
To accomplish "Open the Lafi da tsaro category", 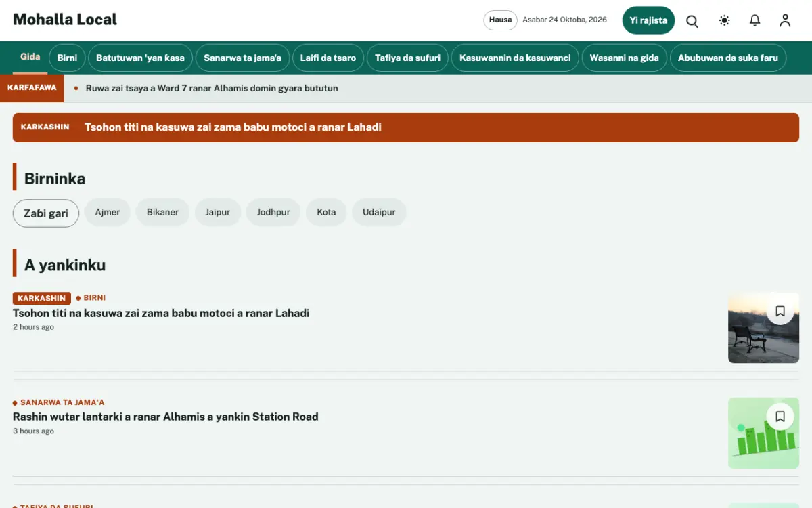I will tap(328, 58).
